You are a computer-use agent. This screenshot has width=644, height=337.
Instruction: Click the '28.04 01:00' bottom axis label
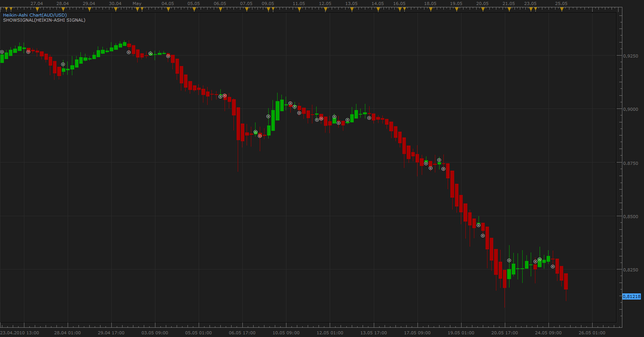(68, 333)
